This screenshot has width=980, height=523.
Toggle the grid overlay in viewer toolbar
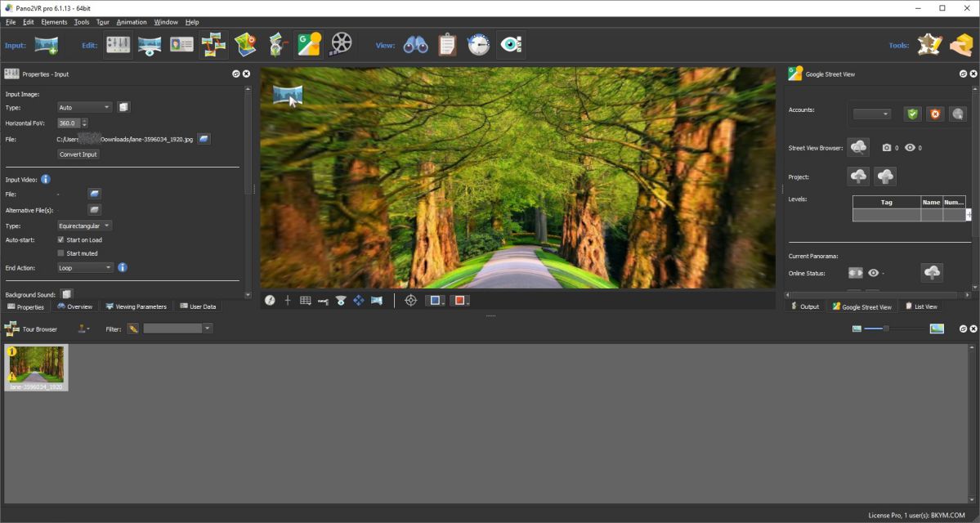point(305,301)
